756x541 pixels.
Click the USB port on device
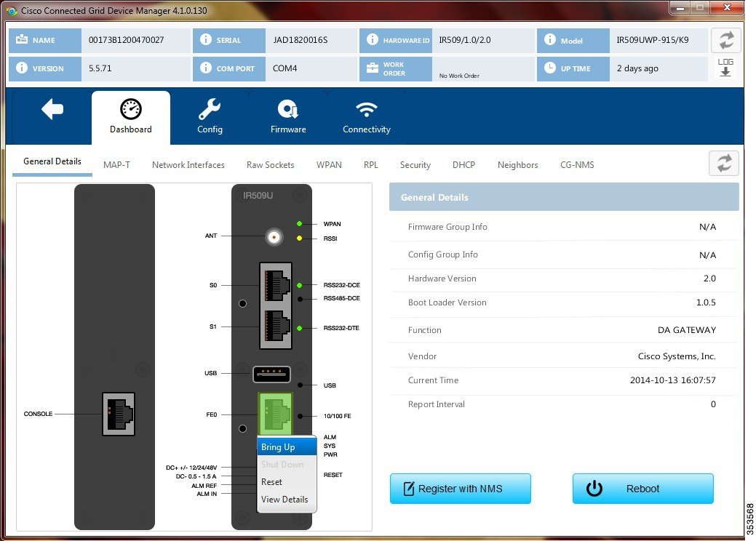pyautogui.click(x=272, y=374)
